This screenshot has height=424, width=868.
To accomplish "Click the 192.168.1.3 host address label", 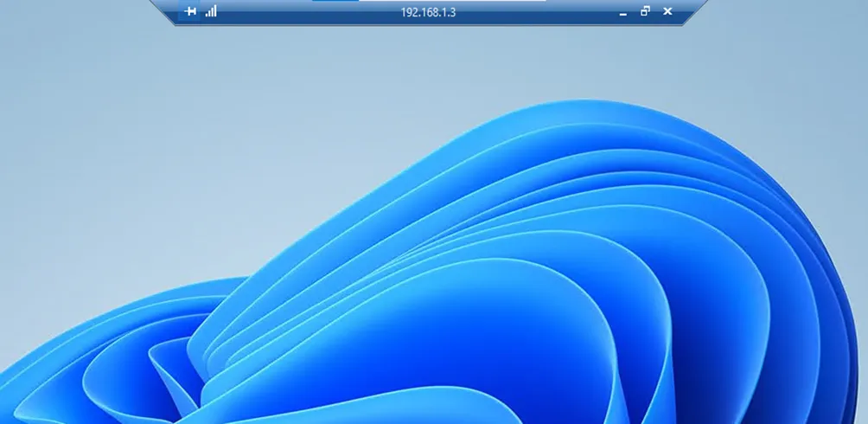I will point(428,12).
